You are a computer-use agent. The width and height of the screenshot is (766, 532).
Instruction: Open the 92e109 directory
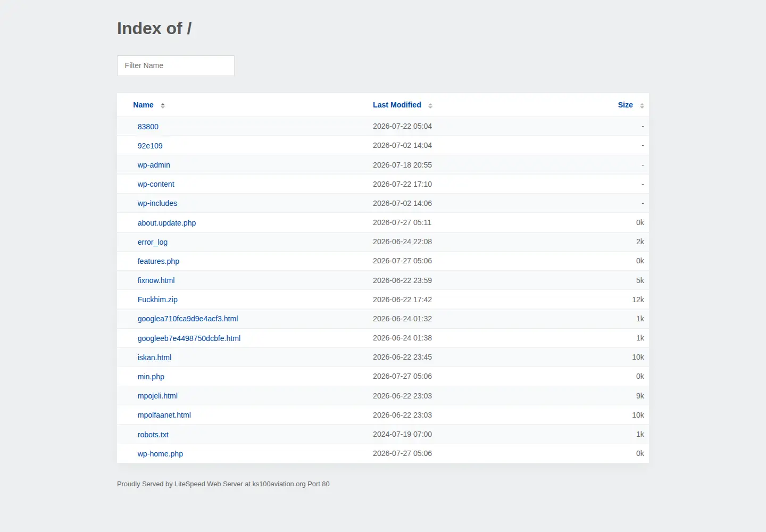coord(150,146)
